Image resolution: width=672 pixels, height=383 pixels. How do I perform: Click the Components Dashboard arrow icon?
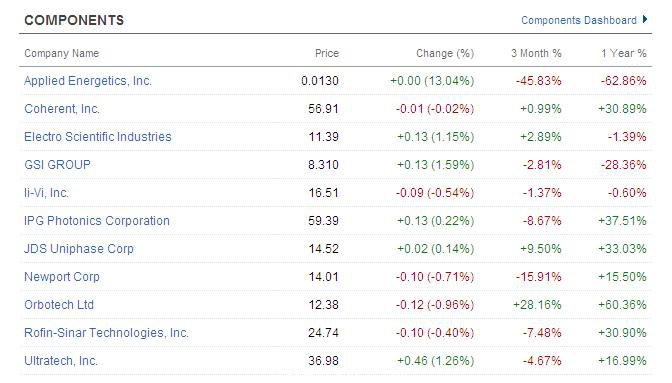(645, 20)
